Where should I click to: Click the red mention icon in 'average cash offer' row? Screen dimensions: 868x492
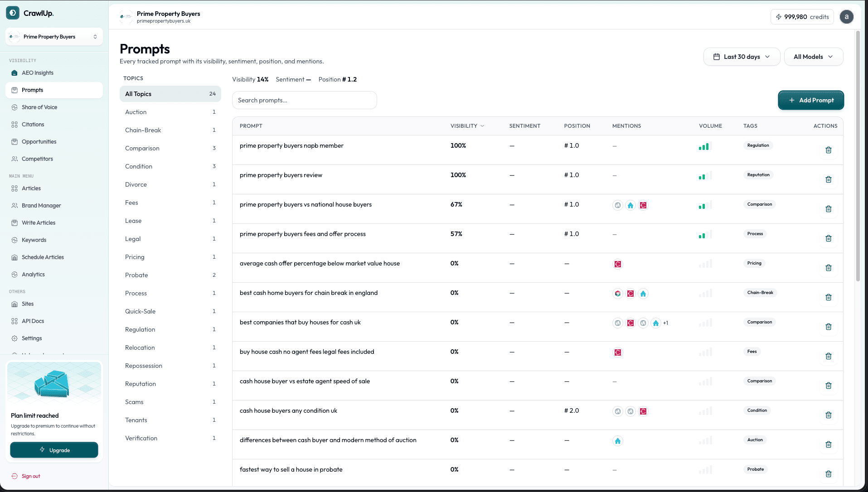tap(618, 264)
